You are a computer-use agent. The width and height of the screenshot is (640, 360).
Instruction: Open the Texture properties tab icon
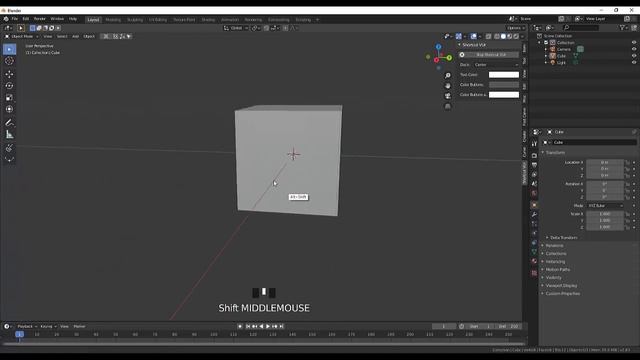point(534,273)
